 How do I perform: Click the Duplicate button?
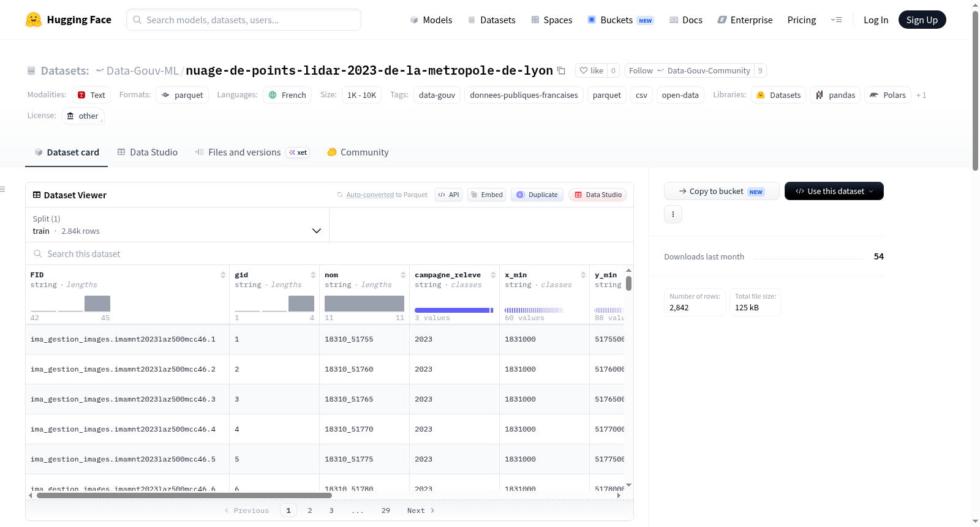(537, 195)
